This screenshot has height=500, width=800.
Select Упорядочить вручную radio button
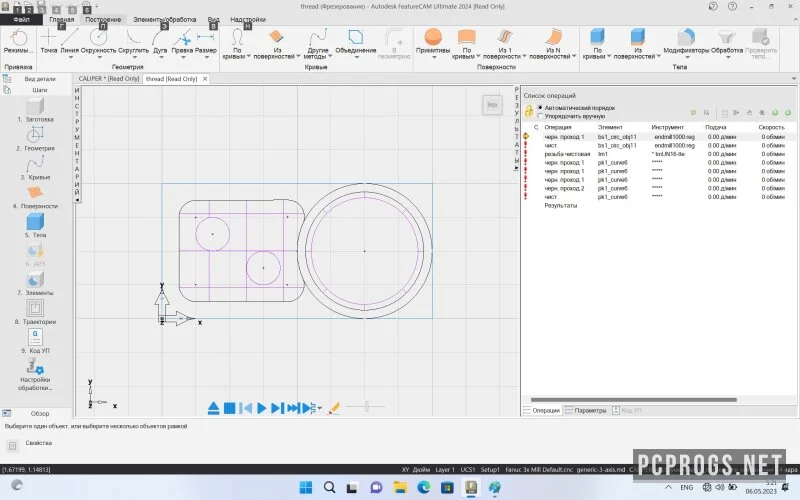540,116
